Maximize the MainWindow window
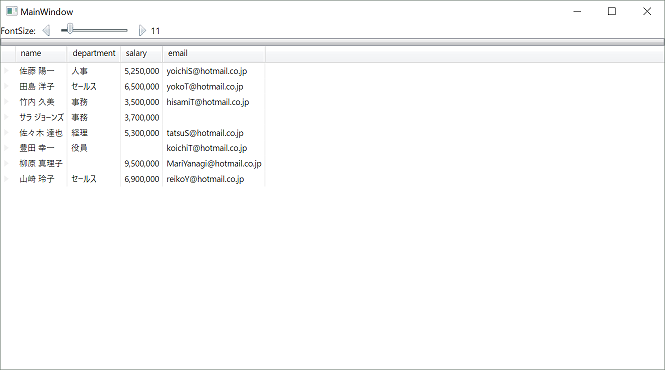 tap(612, 11)
